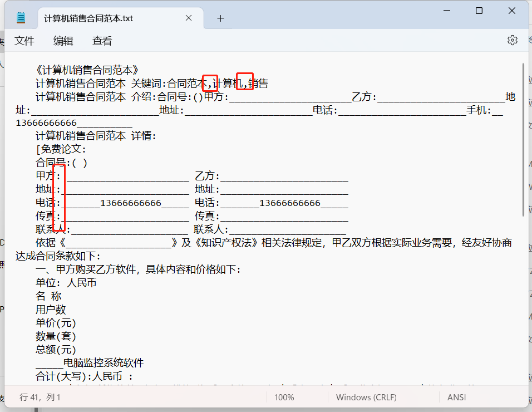Open the 文件 menu
The height and width of the screenshot is (412, 532).
(24, 41)
